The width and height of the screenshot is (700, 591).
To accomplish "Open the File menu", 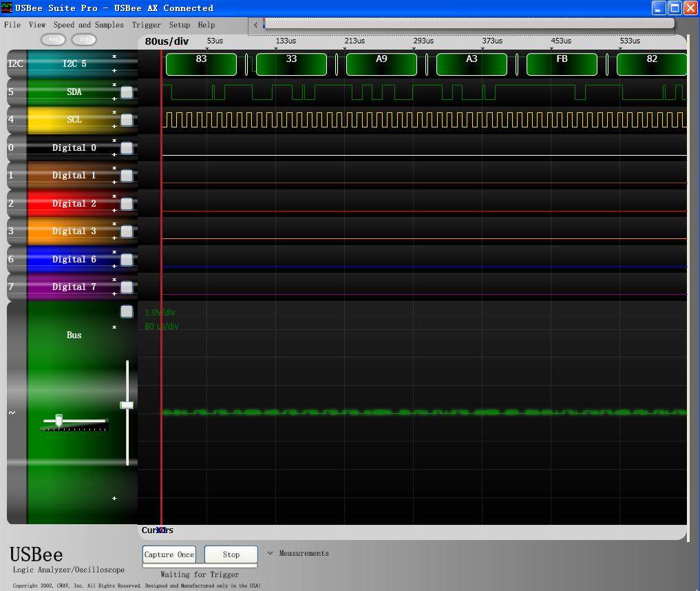I will pyautogui.click(x=12, y=25).
